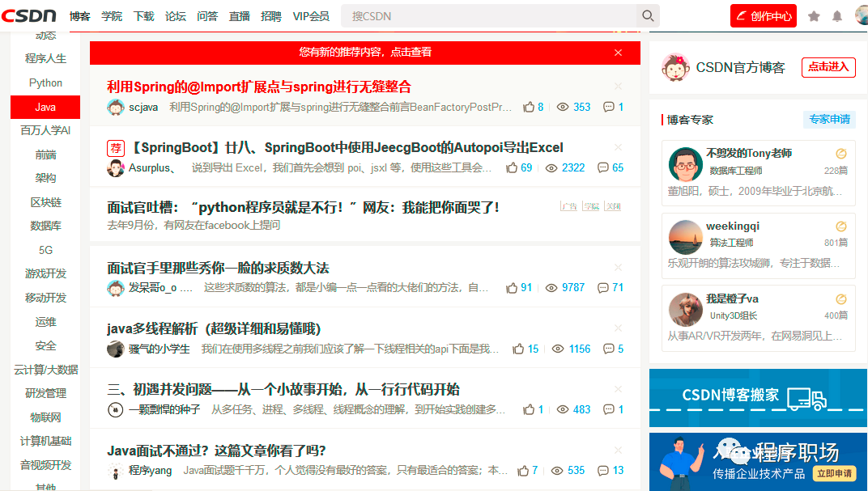Viewport: 868px width, 491px height.
Task: Click the 搜CSDN search field
Action: click(x=490, y=16)
